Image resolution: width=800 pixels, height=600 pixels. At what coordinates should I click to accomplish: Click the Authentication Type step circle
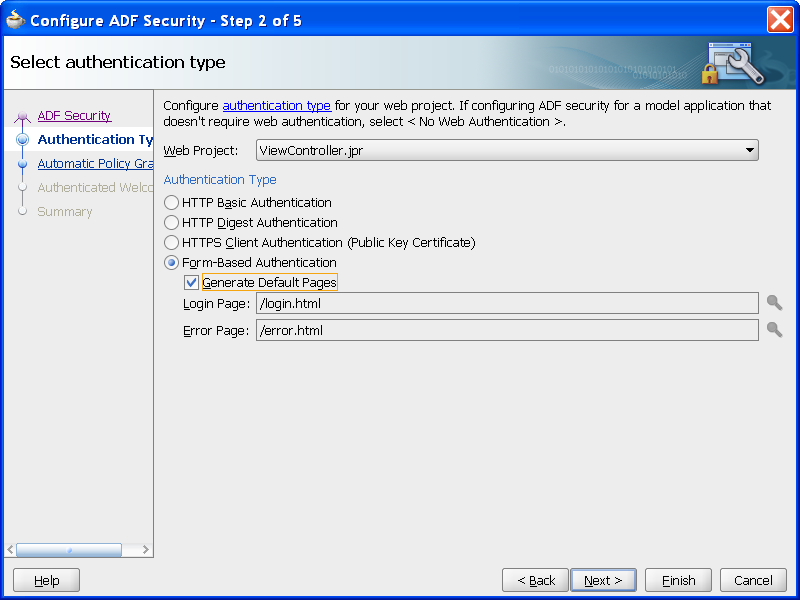[22, 139]
